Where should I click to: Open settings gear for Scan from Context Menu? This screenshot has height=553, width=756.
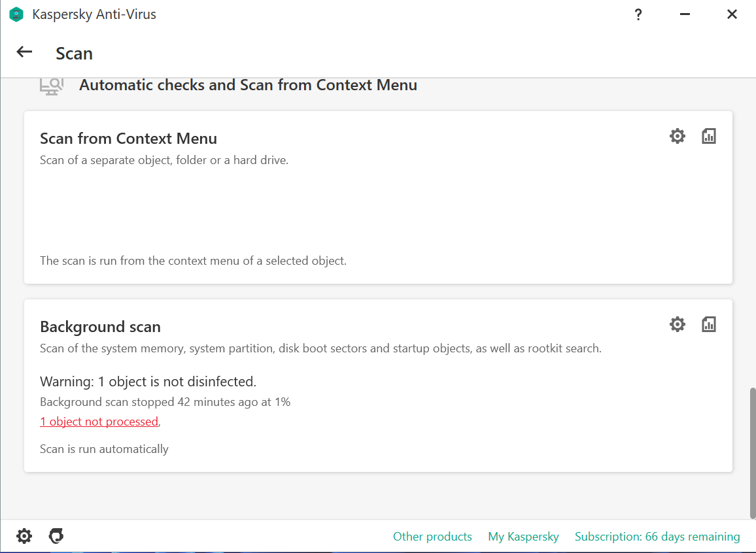coord(678,136)
